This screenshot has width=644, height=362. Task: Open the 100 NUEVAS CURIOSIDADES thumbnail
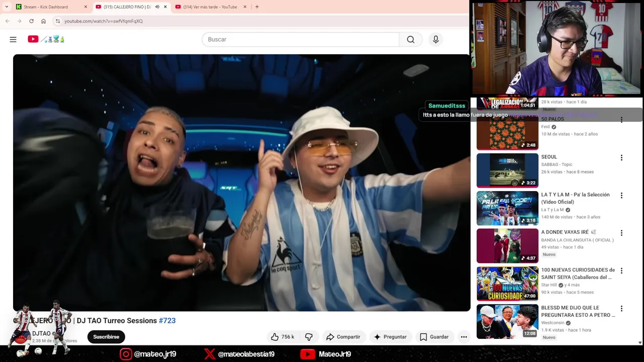coord(507,284)
